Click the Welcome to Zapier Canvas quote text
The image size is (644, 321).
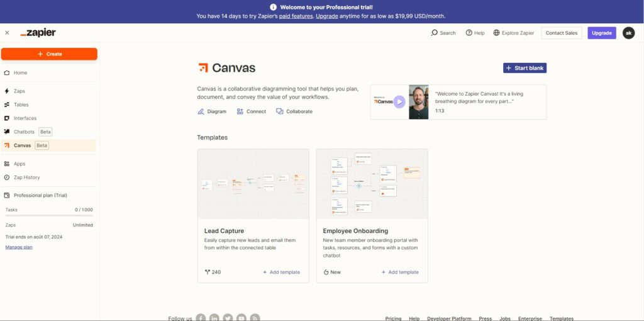pos(479,98)
